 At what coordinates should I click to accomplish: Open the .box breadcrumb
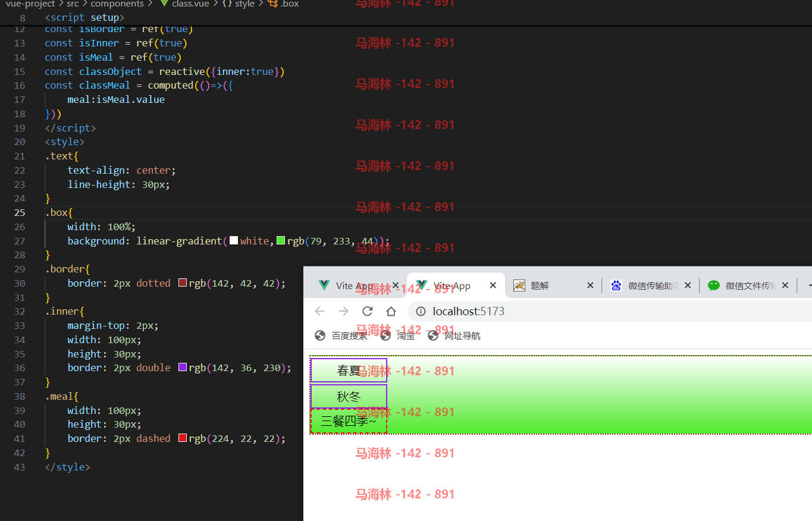point(284,4)
